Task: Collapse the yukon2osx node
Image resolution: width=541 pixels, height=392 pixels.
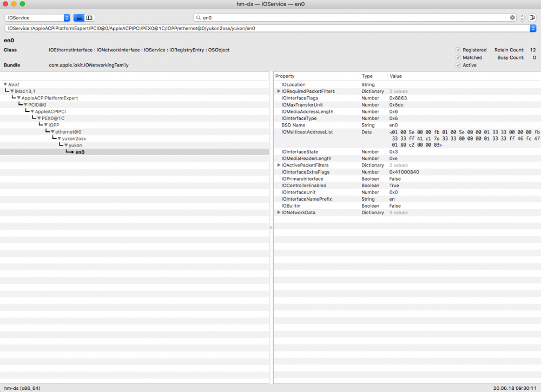Action: [x=59, y=138]
